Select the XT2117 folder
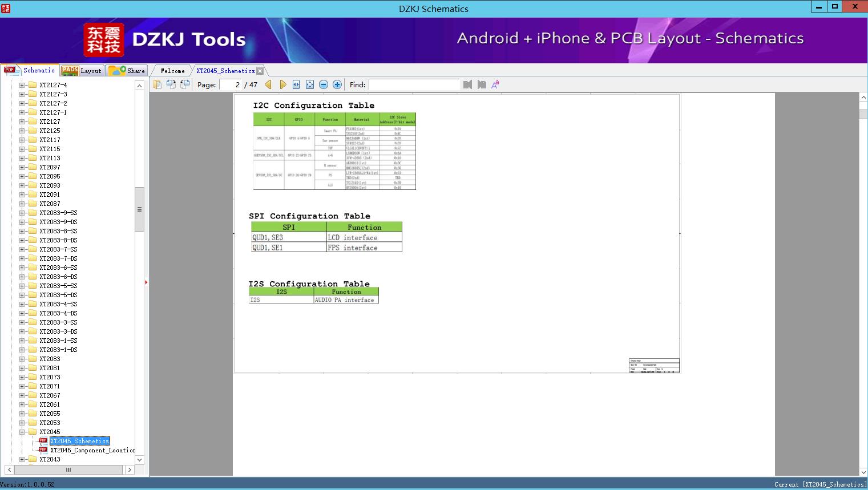The height and width of the screenshot is (490, 868). coord(50,140)
